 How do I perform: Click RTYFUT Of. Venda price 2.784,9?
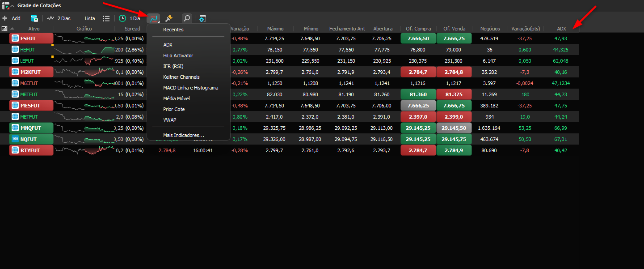click(x=454, y=150)
